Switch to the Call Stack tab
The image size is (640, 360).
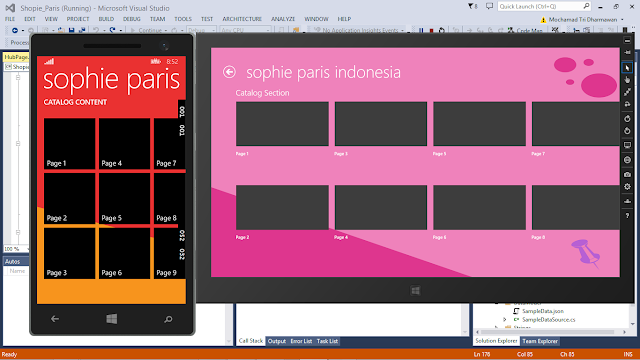(x=251, y=341)
